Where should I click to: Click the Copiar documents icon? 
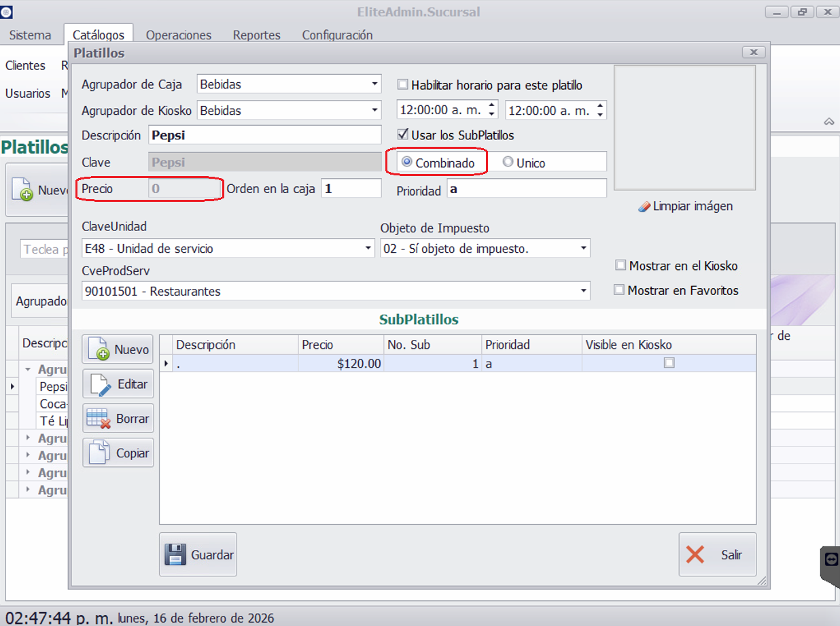coord(99,453)
